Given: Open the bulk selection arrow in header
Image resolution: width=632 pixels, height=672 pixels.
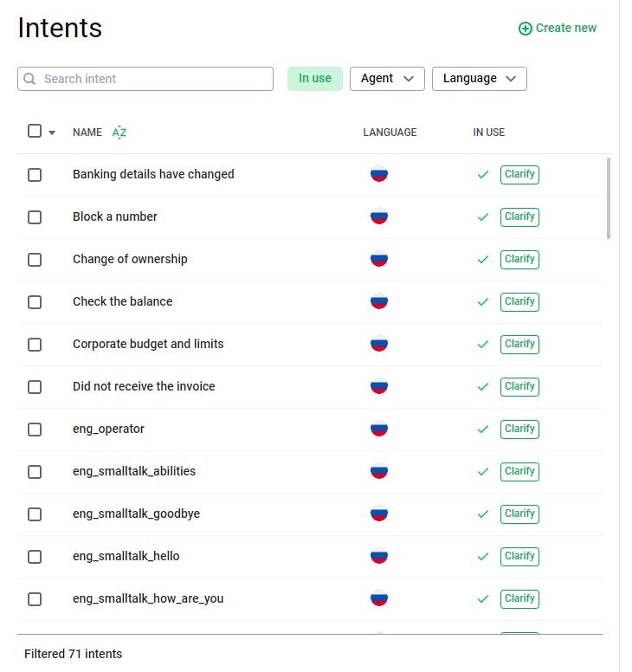Looking at the screenshot, I should click(x=52, y=133).
